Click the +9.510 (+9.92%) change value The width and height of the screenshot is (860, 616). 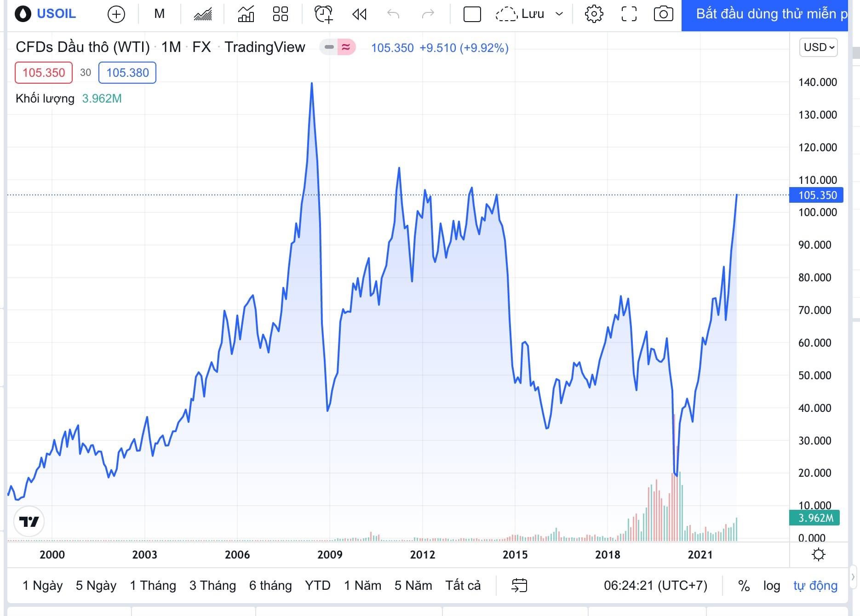click(464, 48)
